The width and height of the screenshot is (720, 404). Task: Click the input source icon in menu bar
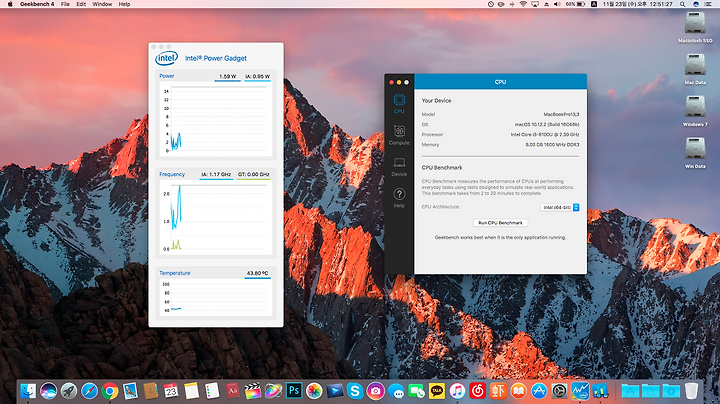[x=594, y=4]
